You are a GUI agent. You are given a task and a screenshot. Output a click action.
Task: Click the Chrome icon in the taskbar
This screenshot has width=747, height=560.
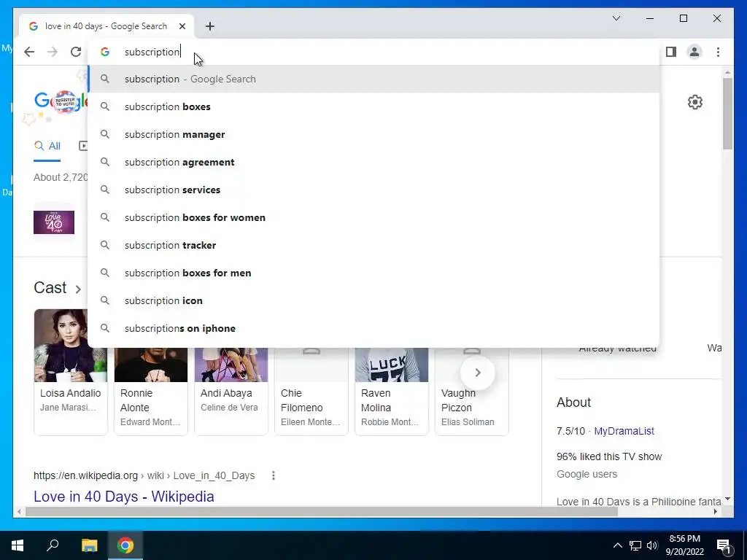pyautogui.click(x=125, y=545)
